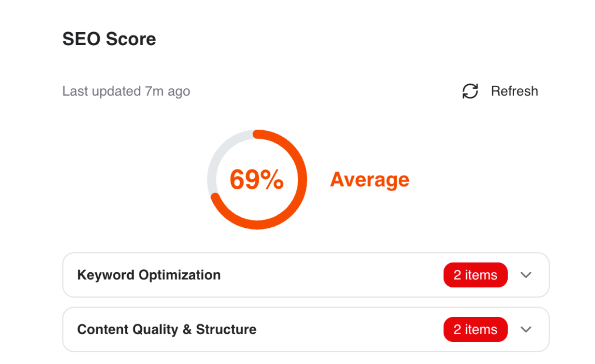The width and height of the screenshot is (595, 364).
Task: Click the 69% score value
Action: (256, 180)
